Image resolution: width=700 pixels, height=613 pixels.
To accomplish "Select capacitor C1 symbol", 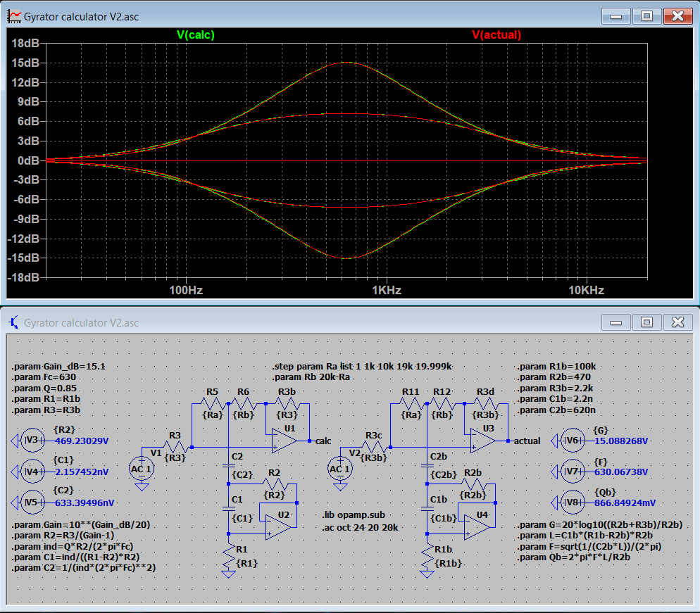I will pyautogui.click(x=228, y=509).
